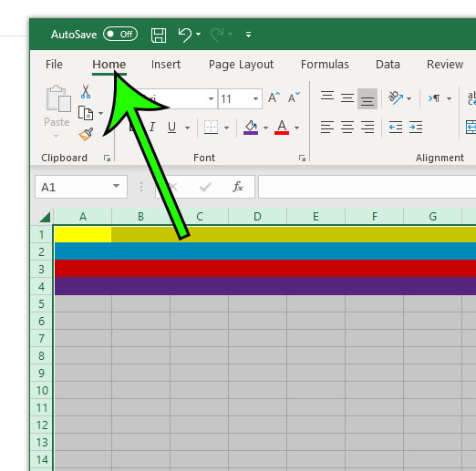Open the Formulas tab
Viewport: 476px width, 471px height.
(325, 65)
